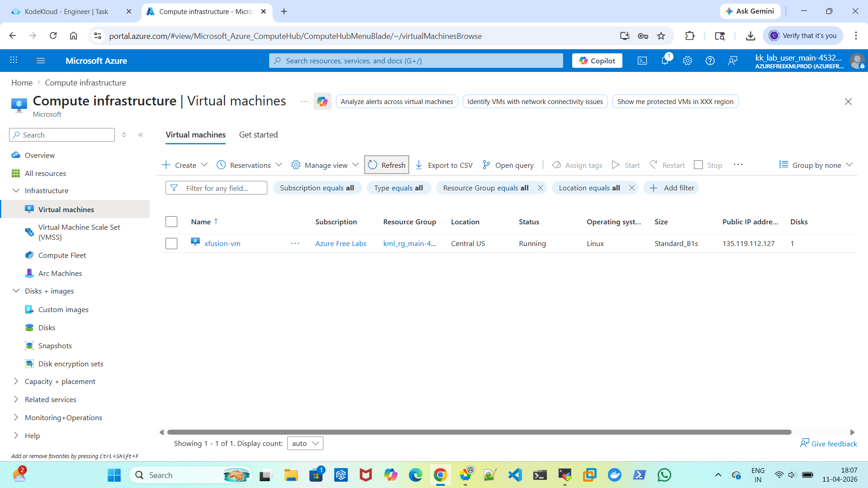This screenshot has width=868, height=488.
Task: Focus the Filter for any field box
Action: coord(216,188)
